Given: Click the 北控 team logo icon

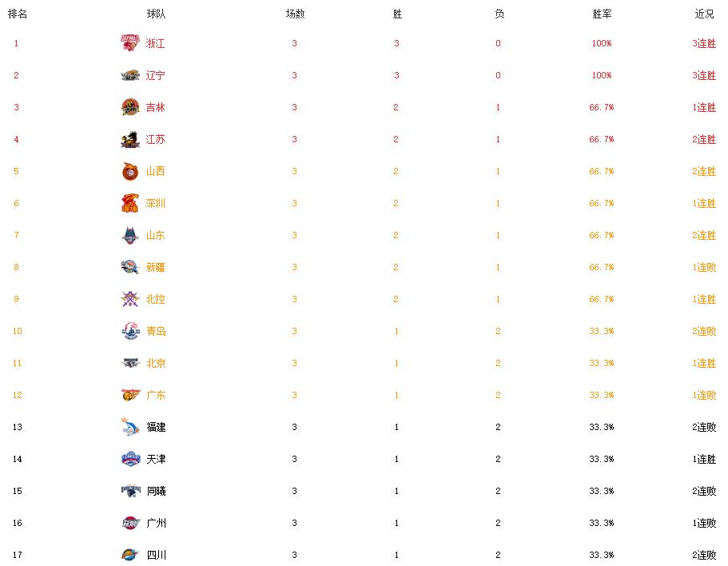Looking at the screenshot, I should point(130,299).
